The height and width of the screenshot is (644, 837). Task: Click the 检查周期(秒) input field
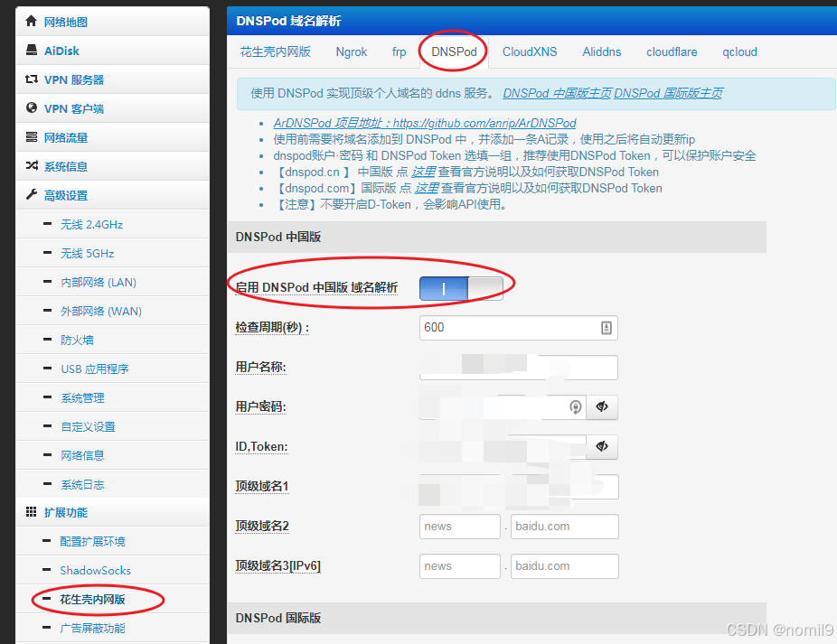(x=518, y=328)
